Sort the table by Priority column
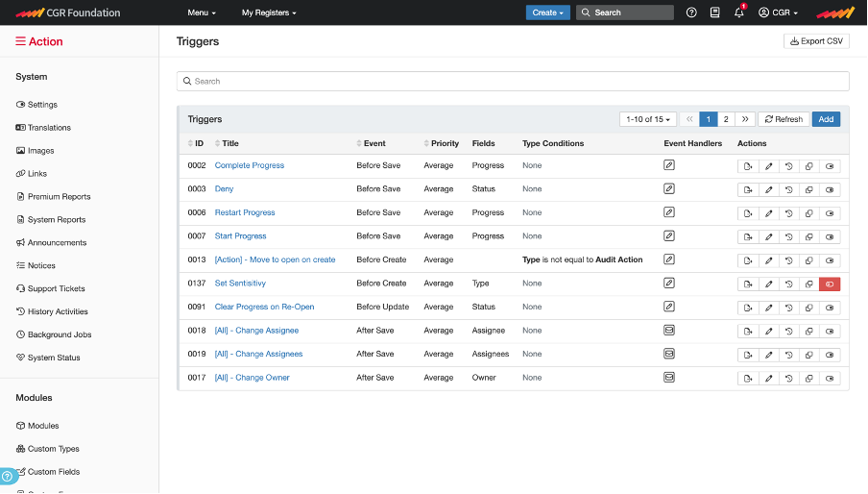The image size is (868, 494). (441, 143)
